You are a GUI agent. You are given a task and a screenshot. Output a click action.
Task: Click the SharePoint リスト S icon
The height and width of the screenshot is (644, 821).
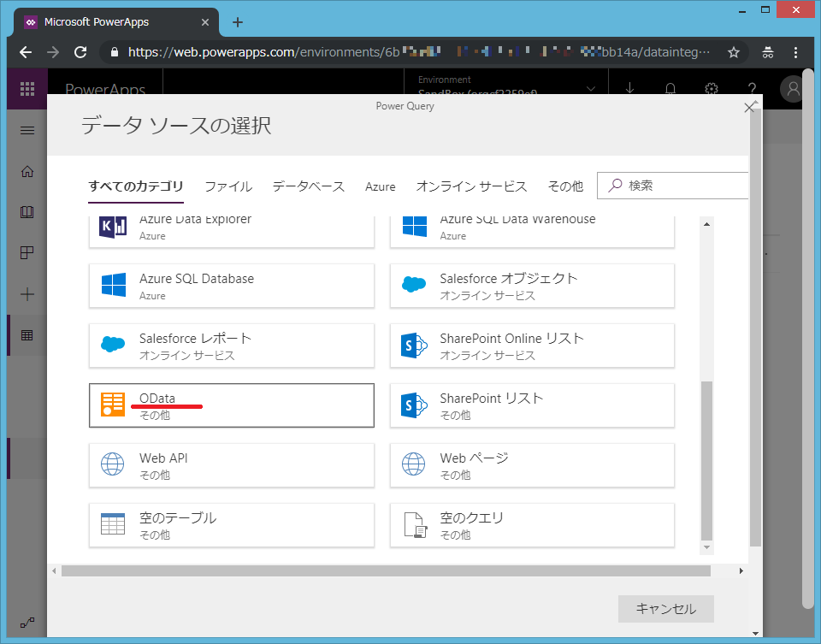414,405
